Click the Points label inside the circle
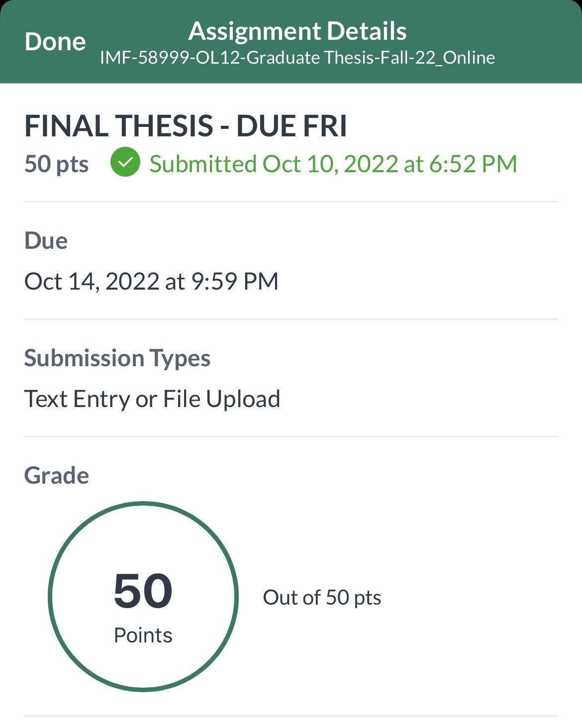The width and height of the screenshot is (582, 728). pyautogui.click(x=143, y=635)
